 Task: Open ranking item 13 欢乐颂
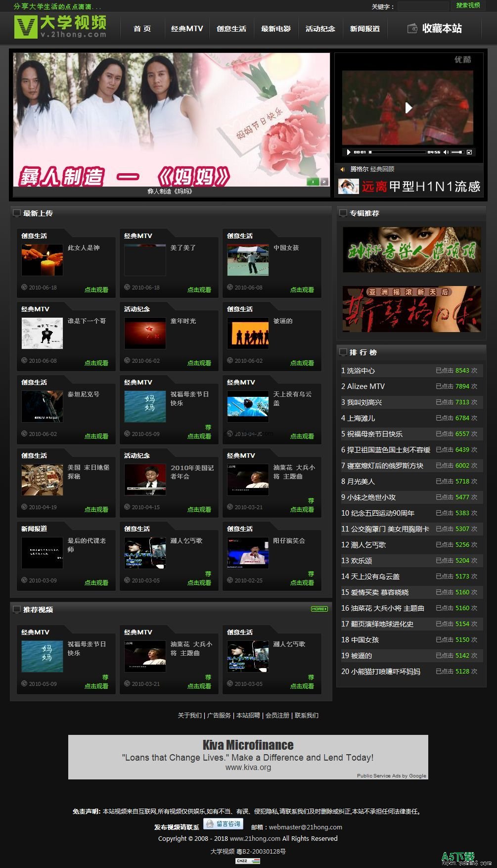[x=357, y=561]
